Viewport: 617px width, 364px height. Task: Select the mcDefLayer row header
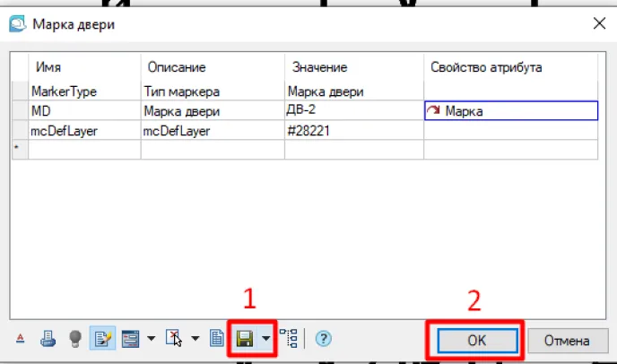tap(20, 130)
